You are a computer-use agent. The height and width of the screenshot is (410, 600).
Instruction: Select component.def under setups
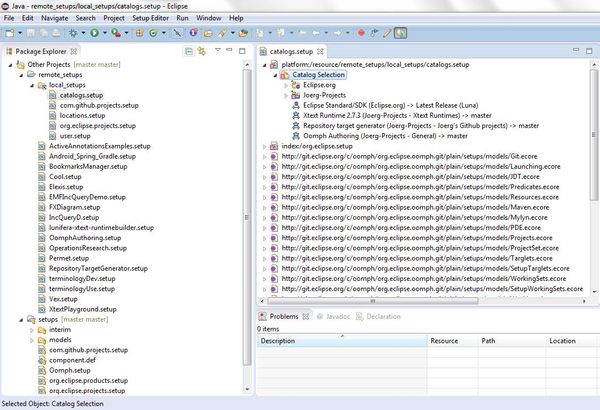click(x=72, y=360)
